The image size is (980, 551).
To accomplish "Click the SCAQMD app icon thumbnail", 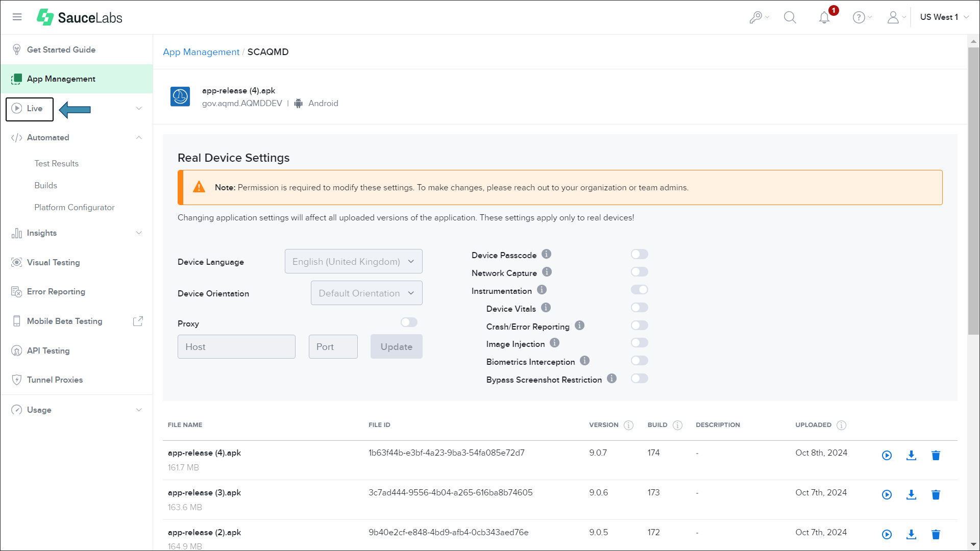I will (180, 96).
